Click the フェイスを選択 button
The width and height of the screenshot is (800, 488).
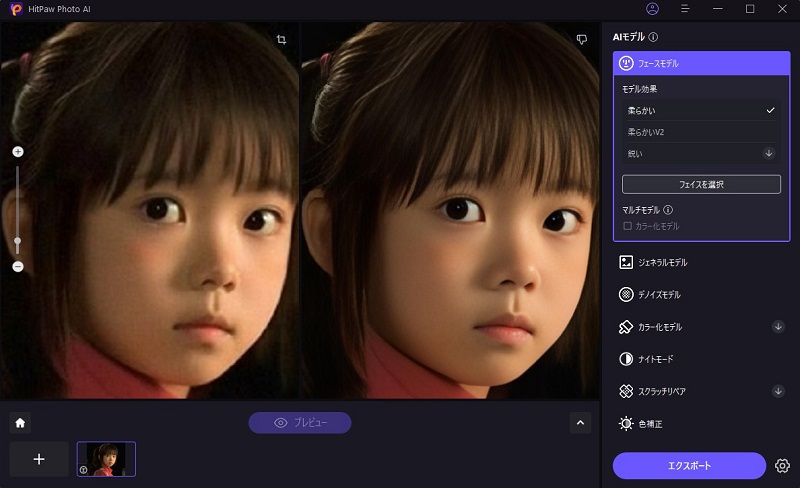pos(701,184)
